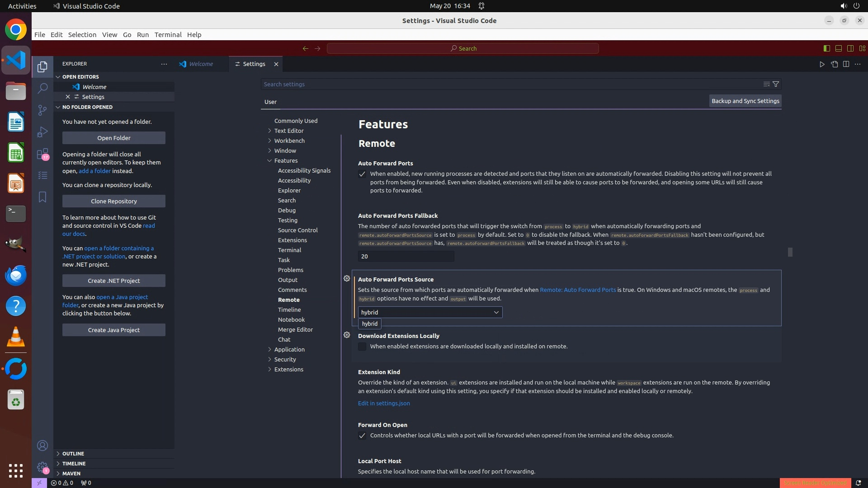Click the settings filter funnel icon

point(776,84)
